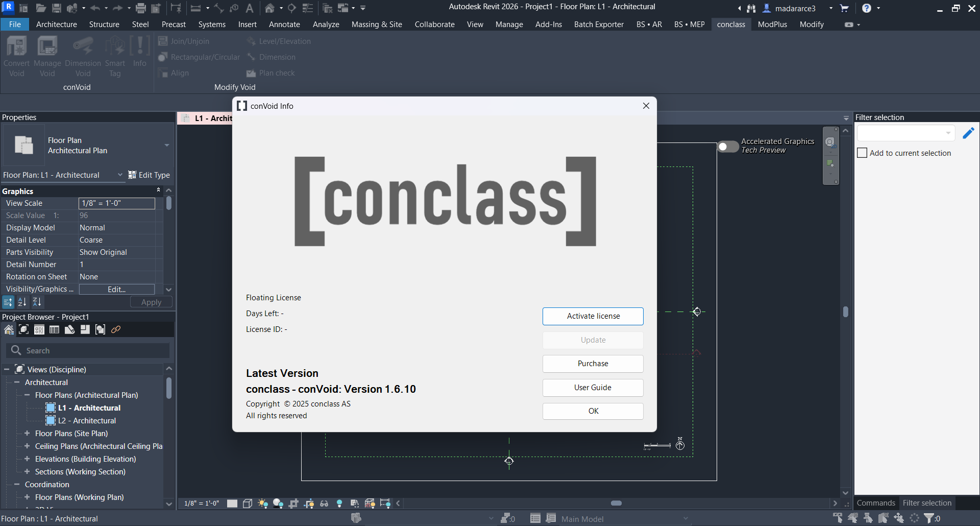Click reveal hidden elements lightbulb icon

click(x=339, y=504)
